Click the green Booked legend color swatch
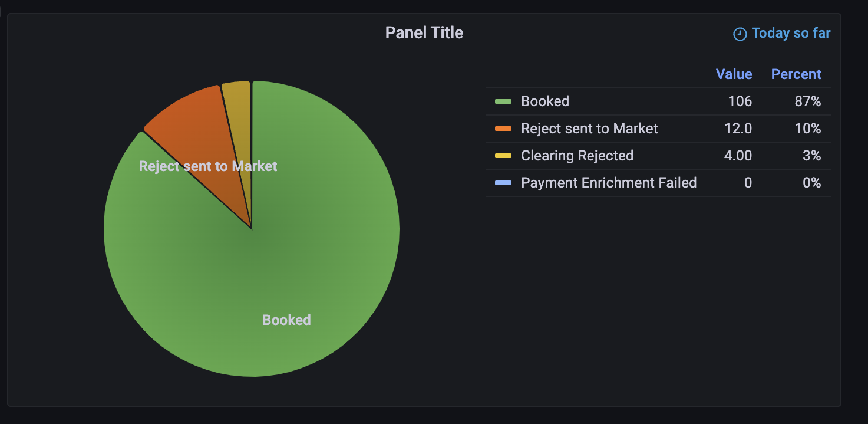This screenshot has height=424, width=868. coord(503,101)
